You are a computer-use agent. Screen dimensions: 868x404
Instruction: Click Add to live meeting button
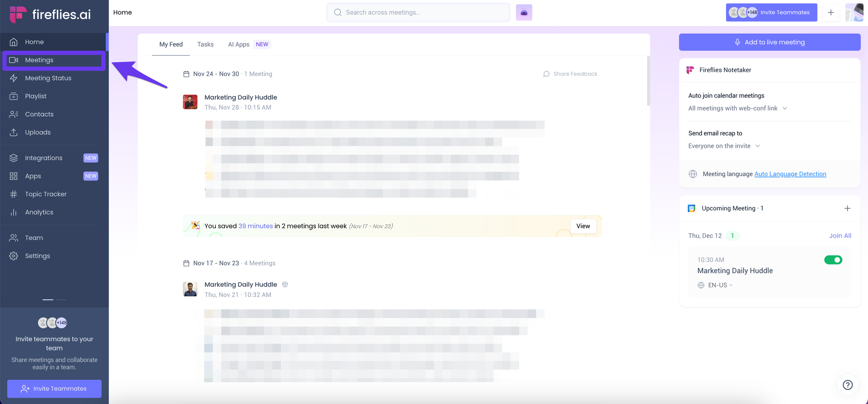coord(769,42)
